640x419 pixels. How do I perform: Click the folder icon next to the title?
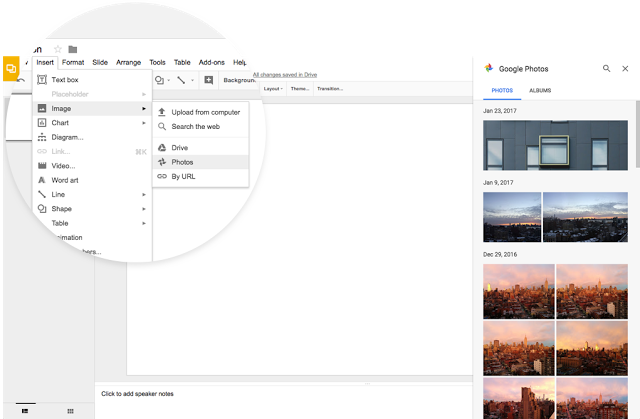(73, 49)
